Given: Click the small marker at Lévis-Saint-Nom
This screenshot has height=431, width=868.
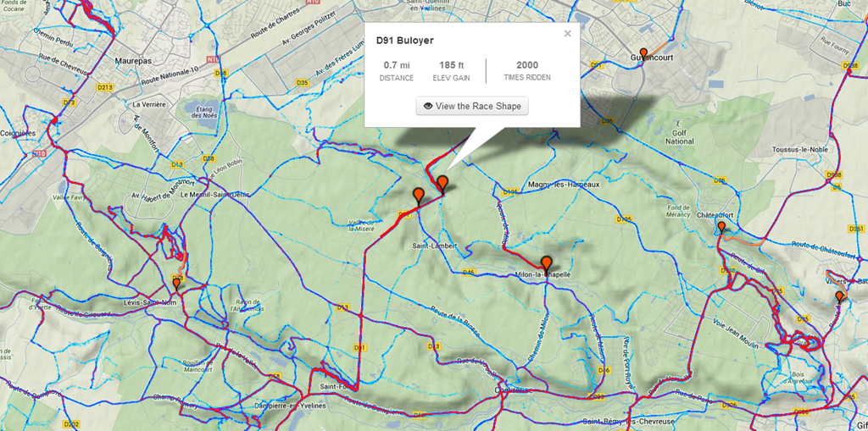Looking at the screenshot, I should pyautogui.click(x=176, y=285).
